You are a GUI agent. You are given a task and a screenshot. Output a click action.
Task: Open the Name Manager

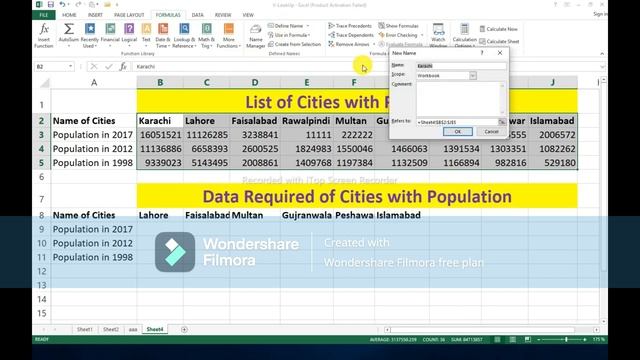(x=256, y=36)
